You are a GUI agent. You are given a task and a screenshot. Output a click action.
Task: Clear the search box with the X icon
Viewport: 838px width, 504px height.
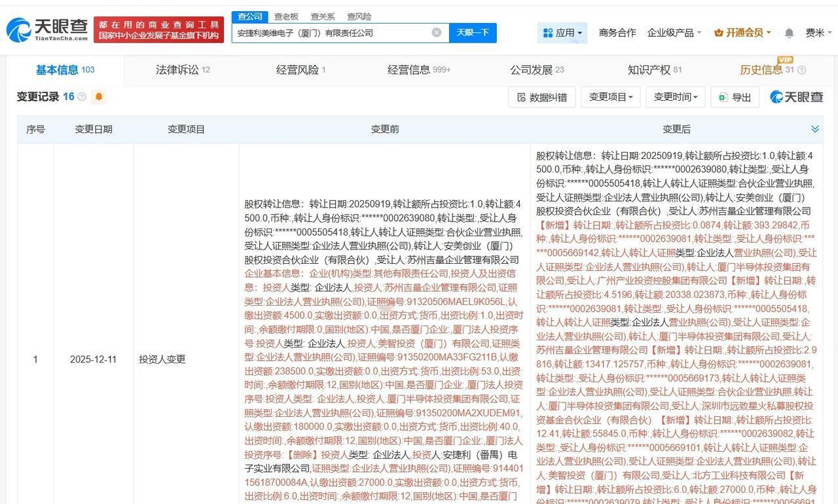[x=437, y=33]
